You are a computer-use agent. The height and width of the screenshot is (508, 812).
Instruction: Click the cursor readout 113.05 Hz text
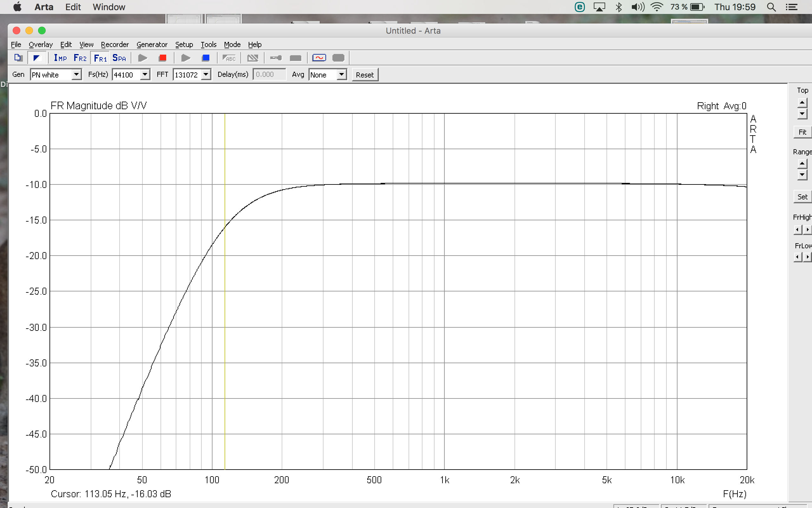point(111,494)
